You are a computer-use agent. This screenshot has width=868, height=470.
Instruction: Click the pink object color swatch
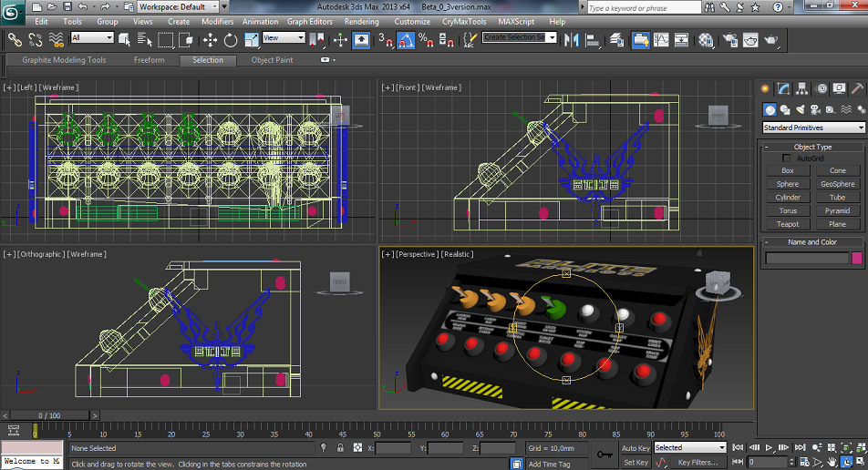(856, 259)
